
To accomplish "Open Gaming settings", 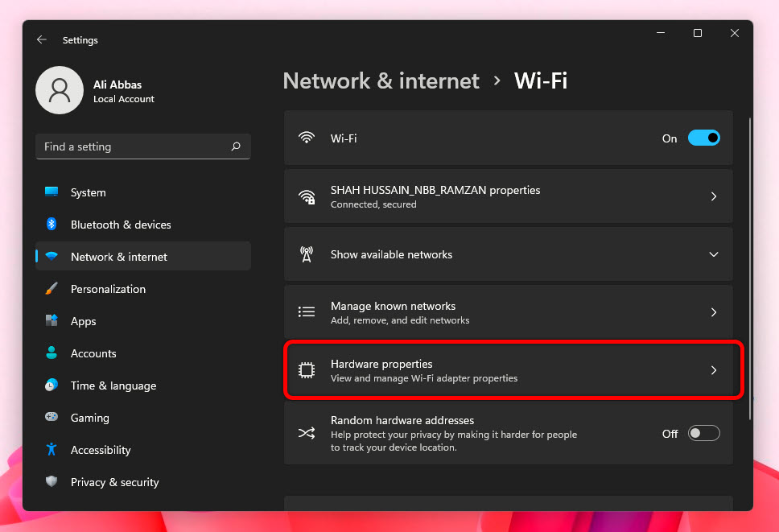I will (x=143, y=417).
